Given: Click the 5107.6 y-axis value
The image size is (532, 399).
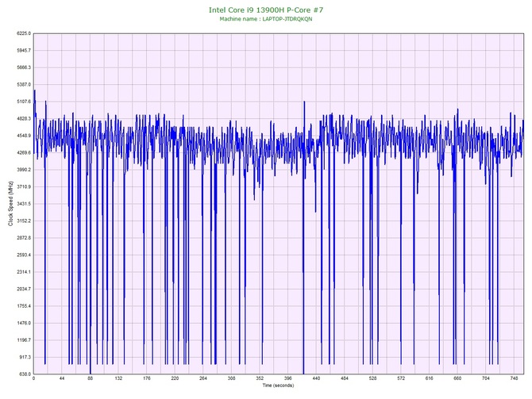Looking at the screenshot, I should click(24, 102).
